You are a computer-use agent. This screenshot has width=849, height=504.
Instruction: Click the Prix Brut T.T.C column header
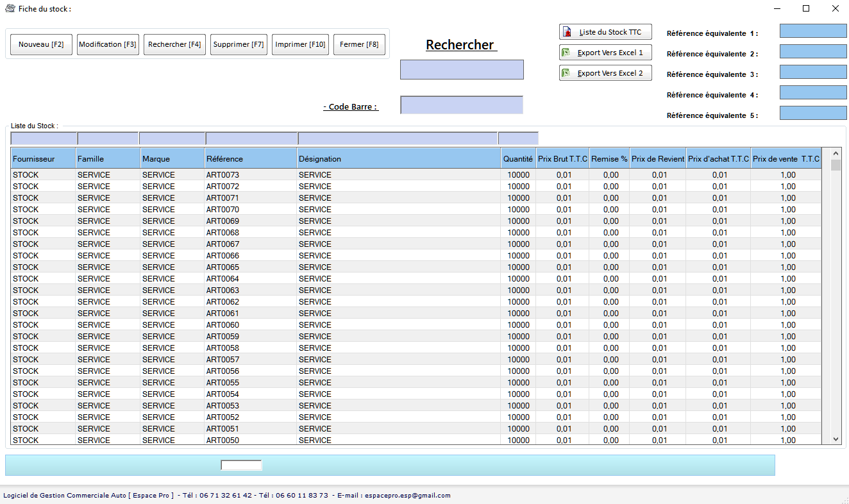pyautogui.click(x=562, y=159)
